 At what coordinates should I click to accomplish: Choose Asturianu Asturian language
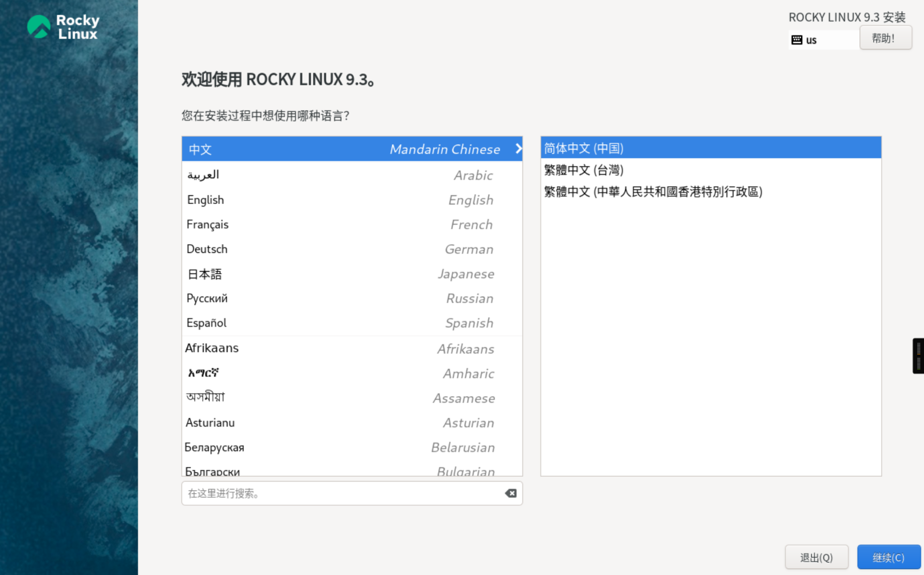pos(352,423)
